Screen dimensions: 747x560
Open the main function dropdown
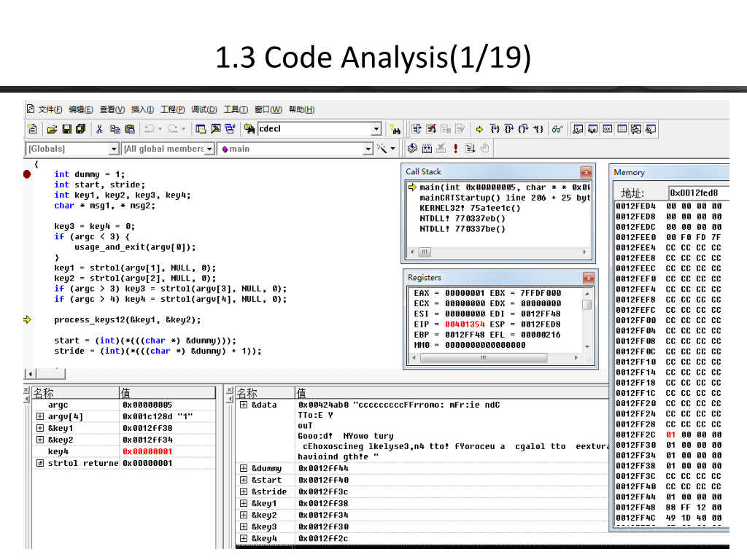368,149
